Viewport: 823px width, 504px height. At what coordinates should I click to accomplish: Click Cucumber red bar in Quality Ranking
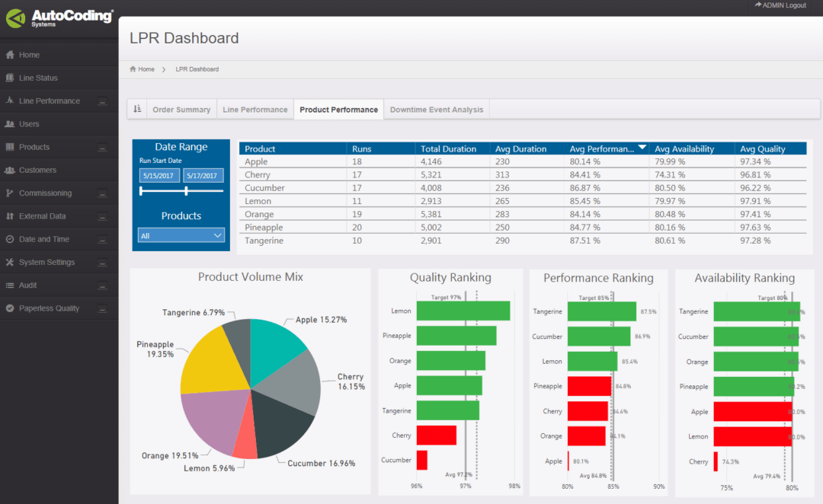click(x=422, y=460)
